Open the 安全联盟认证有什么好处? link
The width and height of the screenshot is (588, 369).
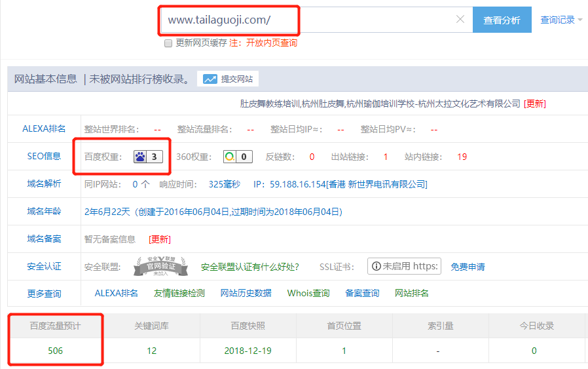[249, 267]
